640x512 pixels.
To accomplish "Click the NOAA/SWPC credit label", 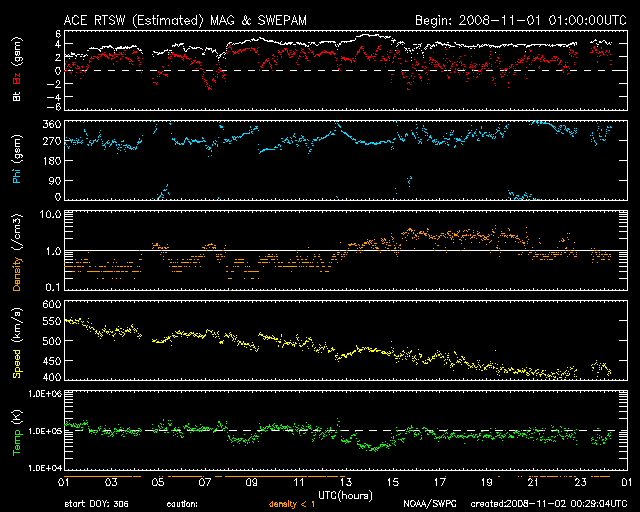I will click(x=426, y=503).
